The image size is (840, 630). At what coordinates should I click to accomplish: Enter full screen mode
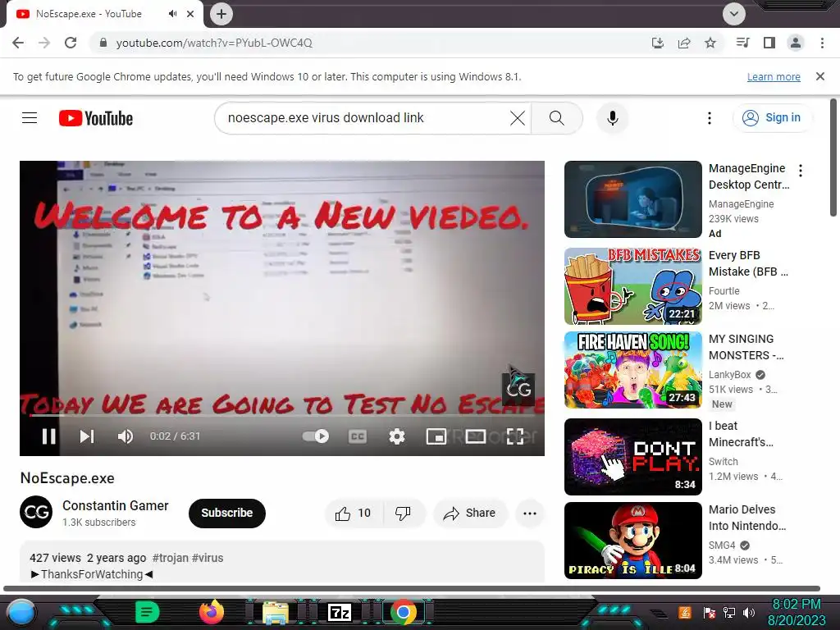515,436
